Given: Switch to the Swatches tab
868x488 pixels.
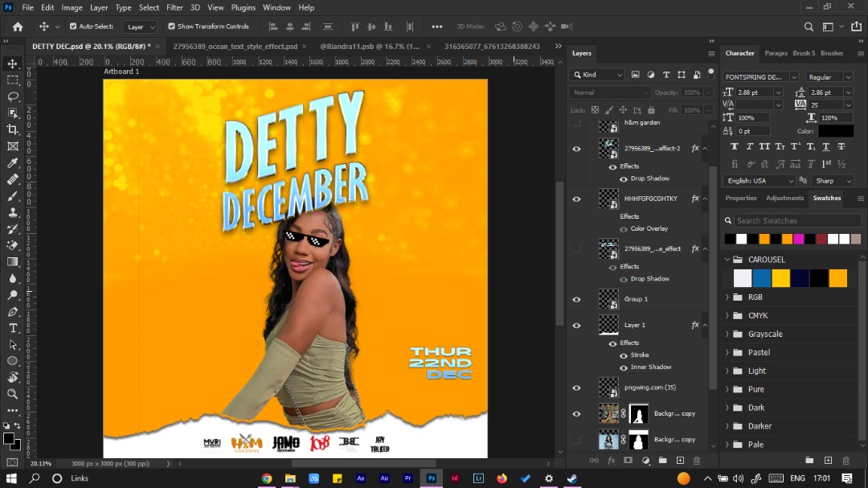Looking at the screenshot, I should pyautogui.click(x=827, y=198).
